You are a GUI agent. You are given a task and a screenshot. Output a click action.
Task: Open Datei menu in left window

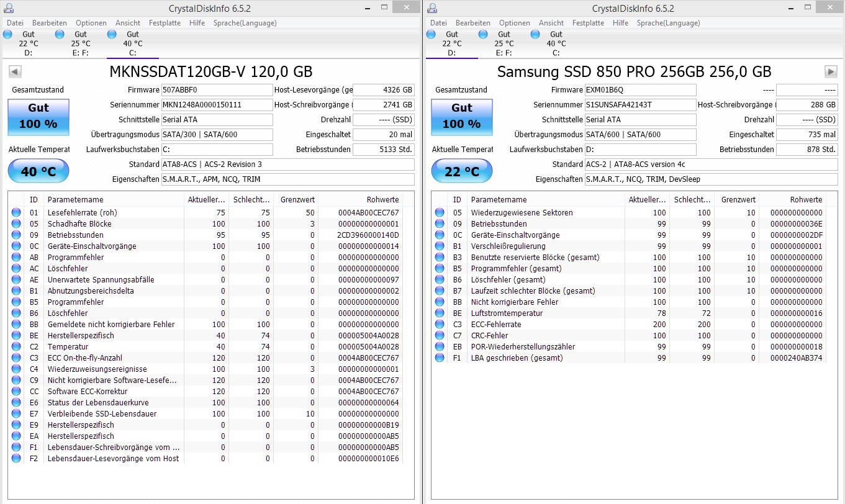16,23
